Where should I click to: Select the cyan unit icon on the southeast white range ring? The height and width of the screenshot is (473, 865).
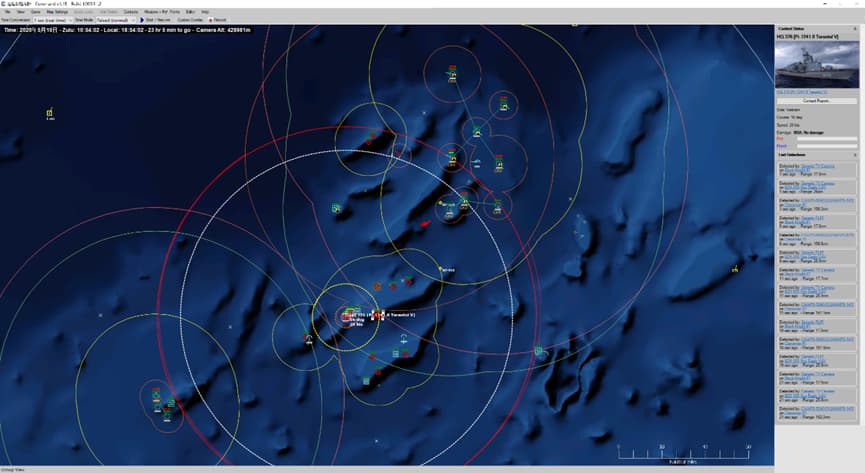[x=538, y=351]
